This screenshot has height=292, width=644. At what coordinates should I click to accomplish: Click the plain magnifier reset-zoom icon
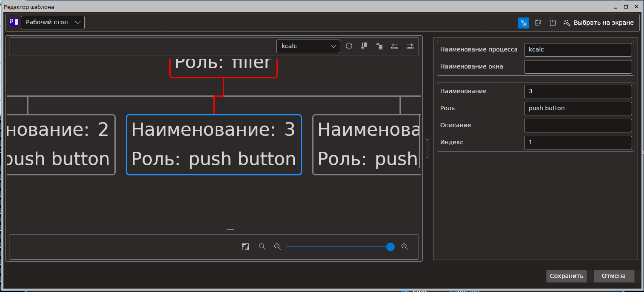(x=262, y=247)
